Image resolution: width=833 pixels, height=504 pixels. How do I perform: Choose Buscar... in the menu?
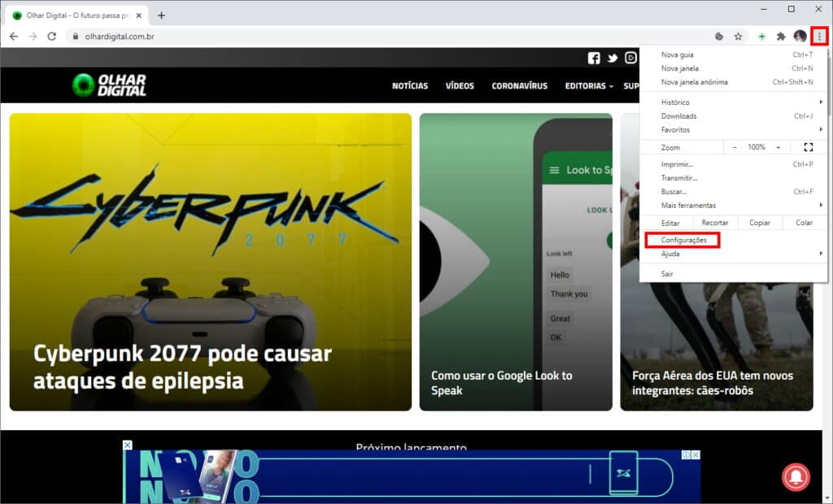[x=734, y=192]
